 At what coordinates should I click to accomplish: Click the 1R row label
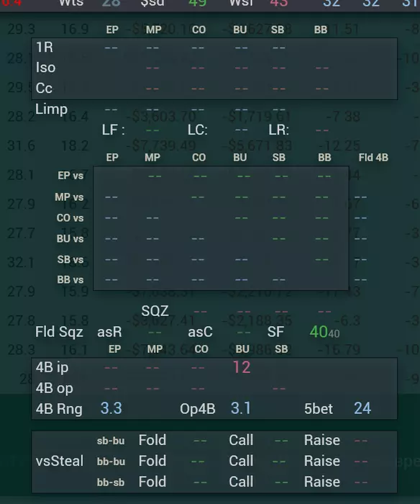[45, 48]
